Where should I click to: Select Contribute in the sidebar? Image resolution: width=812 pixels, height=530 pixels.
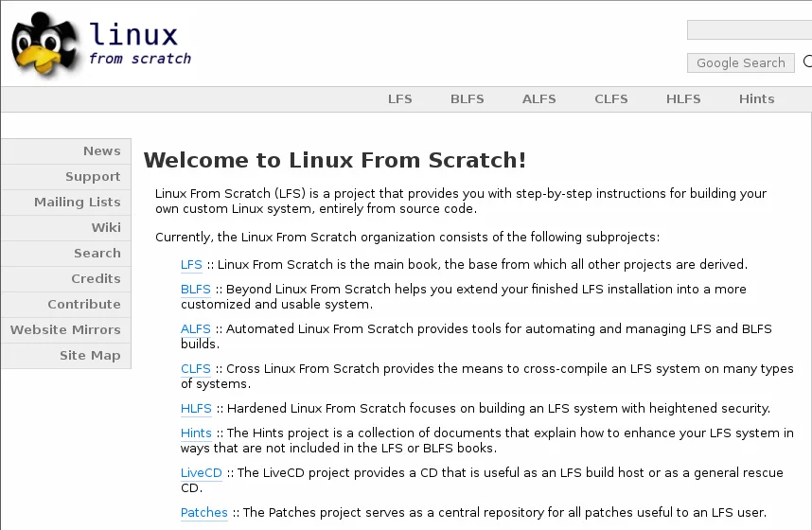point(65,304)
